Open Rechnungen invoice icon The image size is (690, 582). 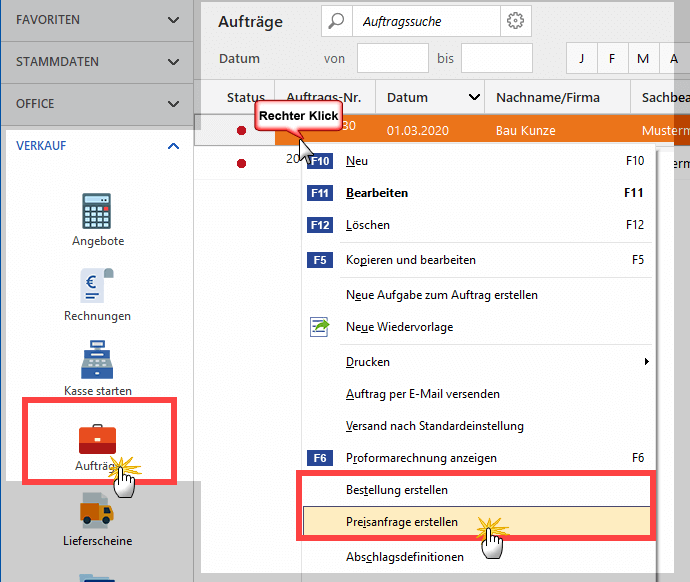coord(98,286)
